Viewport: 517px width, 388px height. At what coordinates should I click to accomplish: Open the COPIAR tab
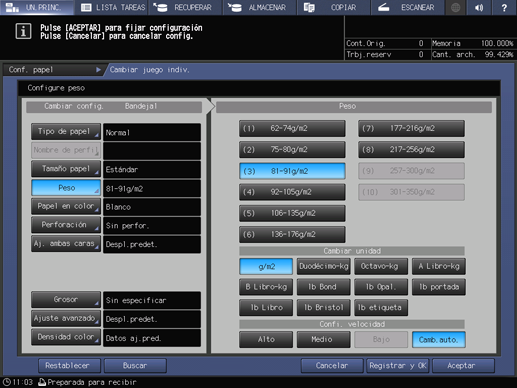click(x=333, y=7)
